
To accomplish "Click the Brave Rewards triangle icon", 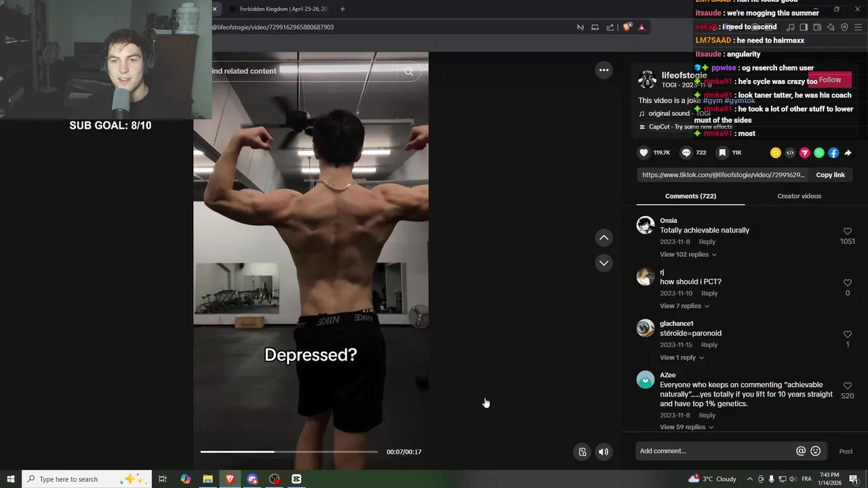I will click(x=642, y=27).
